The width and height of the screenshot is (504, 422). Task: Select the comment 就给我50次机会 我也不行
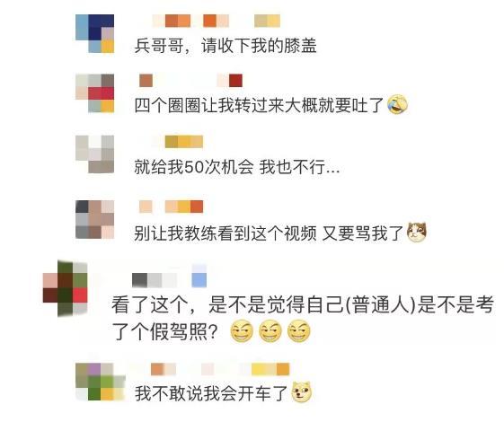[x=237, y=167]
